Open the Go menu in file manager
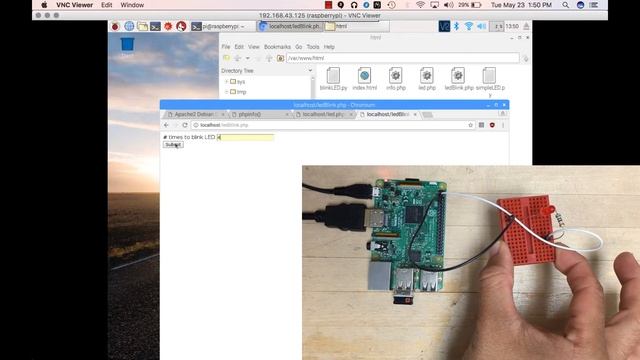Image resolution: width=640 pixels, height=360 pixels. point(299,47)
